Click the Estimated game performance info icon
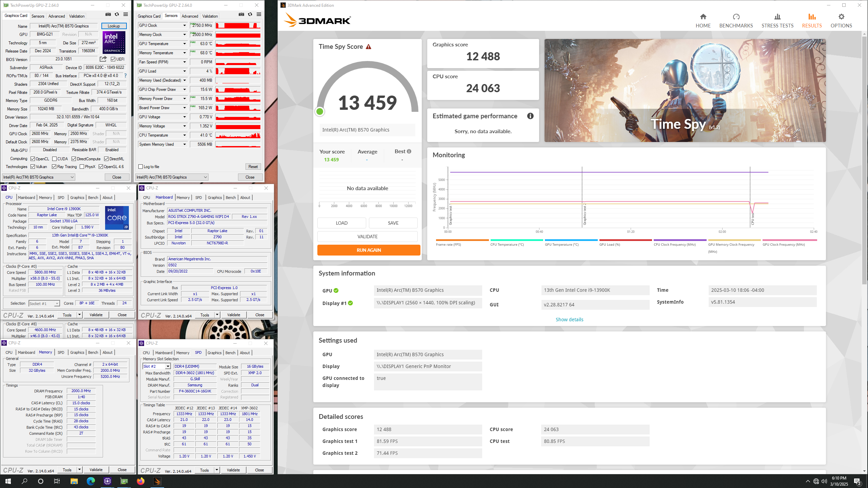 (530, 116)
